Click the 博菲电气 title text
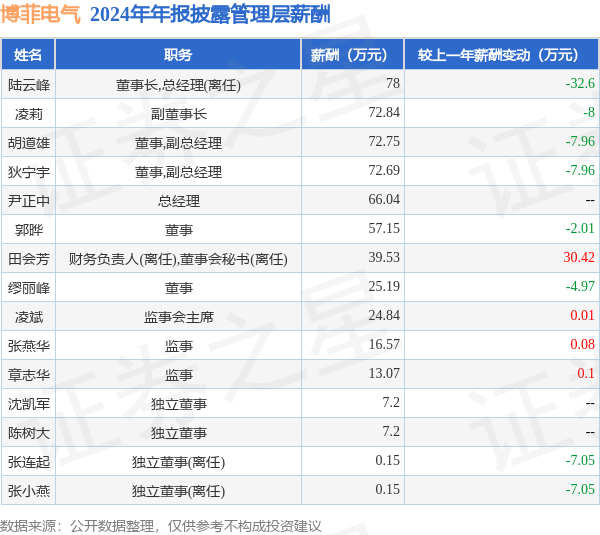 click(41, 15)
